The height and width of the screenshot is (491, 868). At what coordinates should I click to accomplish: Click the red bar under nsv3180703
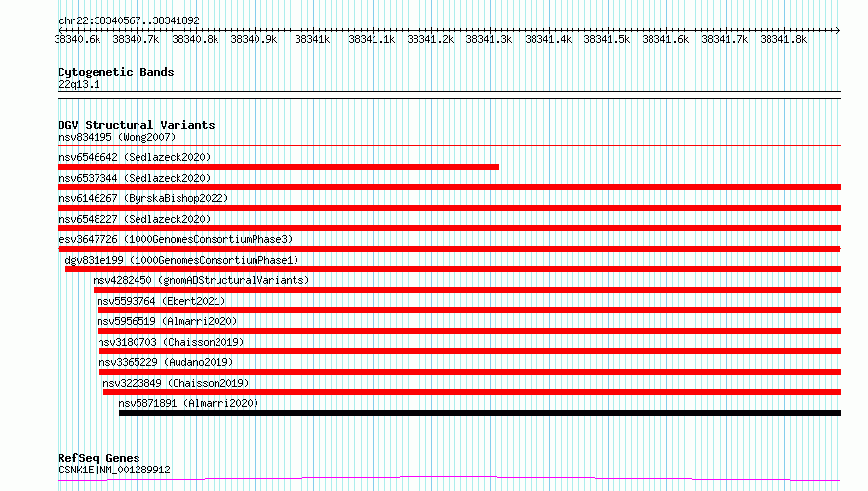pos(469,351)
